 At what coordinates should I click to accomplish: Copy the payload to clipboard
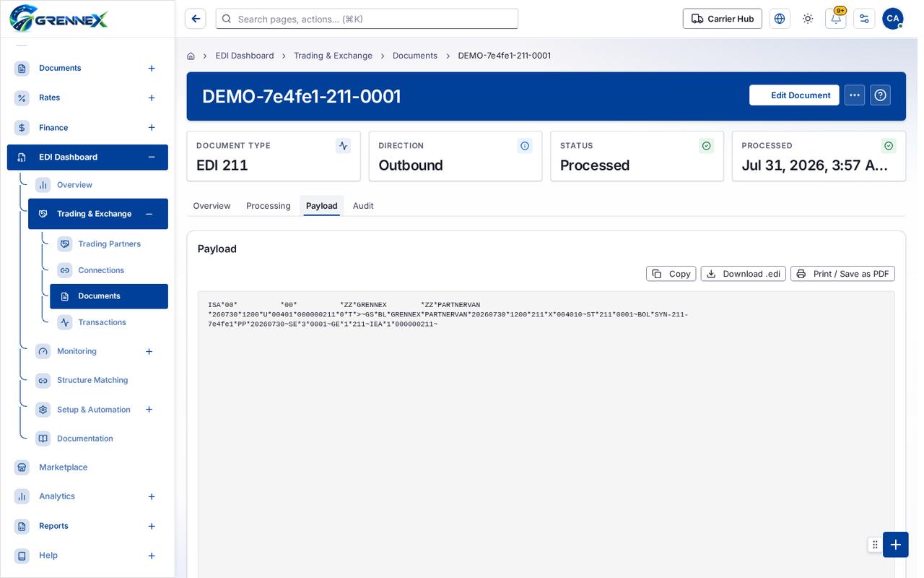(671, 274)
